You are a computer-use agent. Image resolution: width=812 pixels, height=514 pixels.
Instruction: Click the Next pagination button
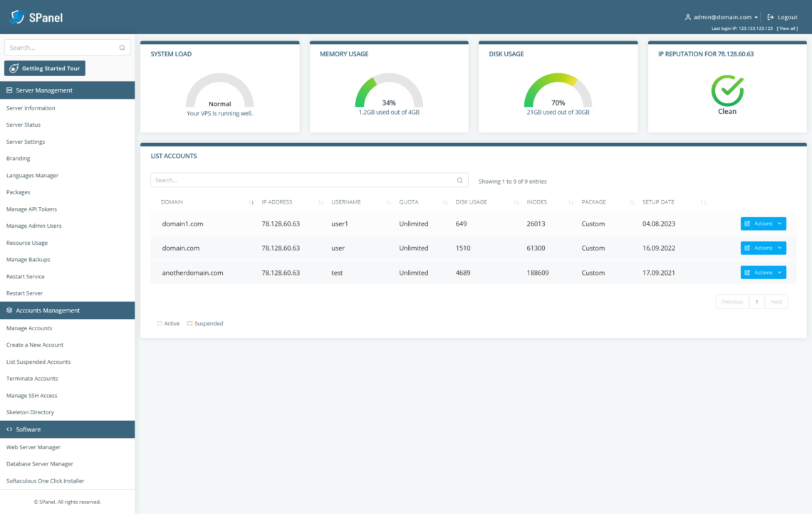776,301
